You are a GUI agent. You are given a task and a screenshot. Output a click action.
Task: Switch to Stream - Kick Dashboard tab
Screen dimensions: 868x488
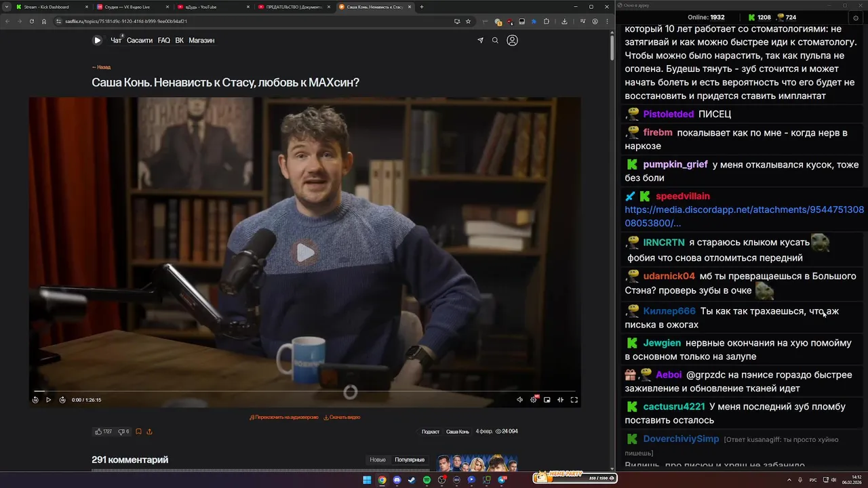52,7
